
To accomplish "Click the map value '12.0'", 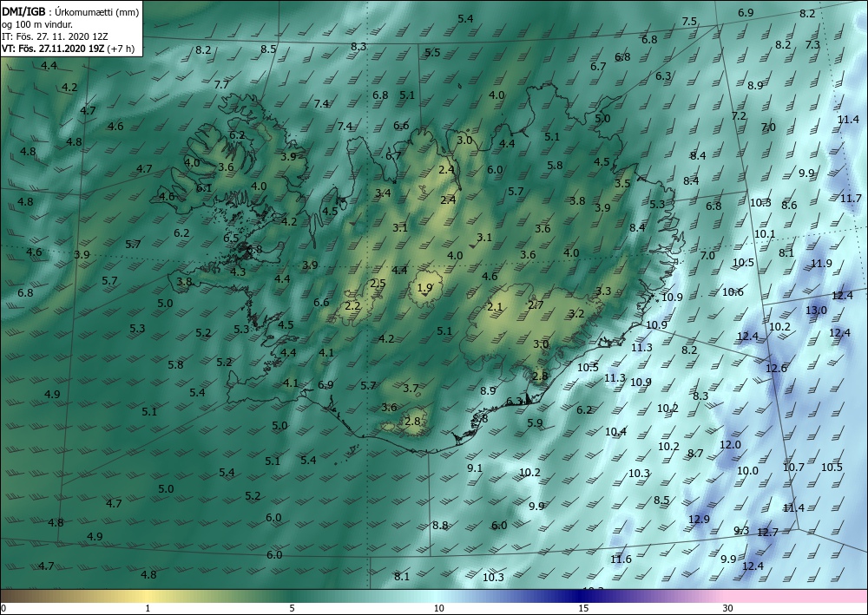I will tap(730, 445).
